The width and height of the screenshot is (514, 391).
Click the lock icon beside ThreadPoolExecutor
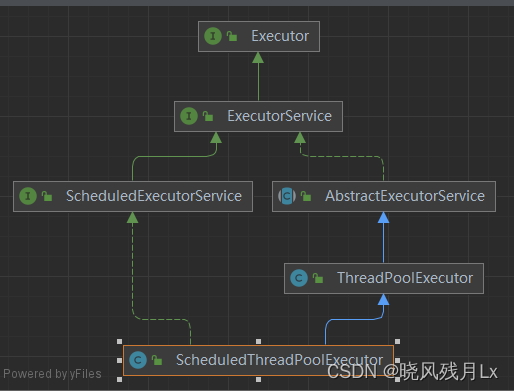click(318, 278)
